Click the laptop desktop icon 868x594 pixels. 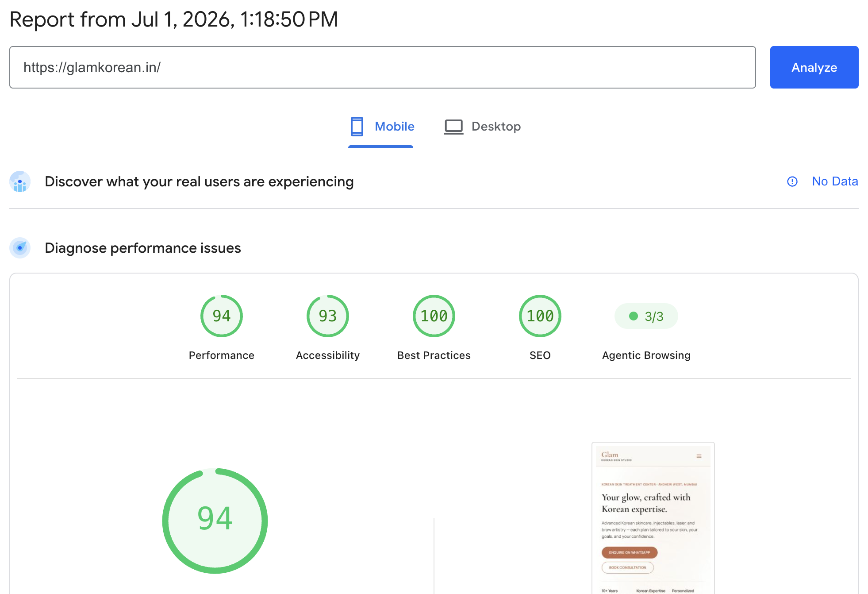[x=453, y=127]
